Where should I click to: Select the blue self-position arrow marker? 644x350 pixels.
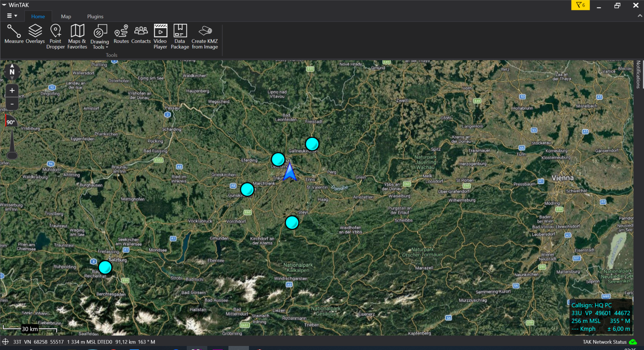point(290,172)
